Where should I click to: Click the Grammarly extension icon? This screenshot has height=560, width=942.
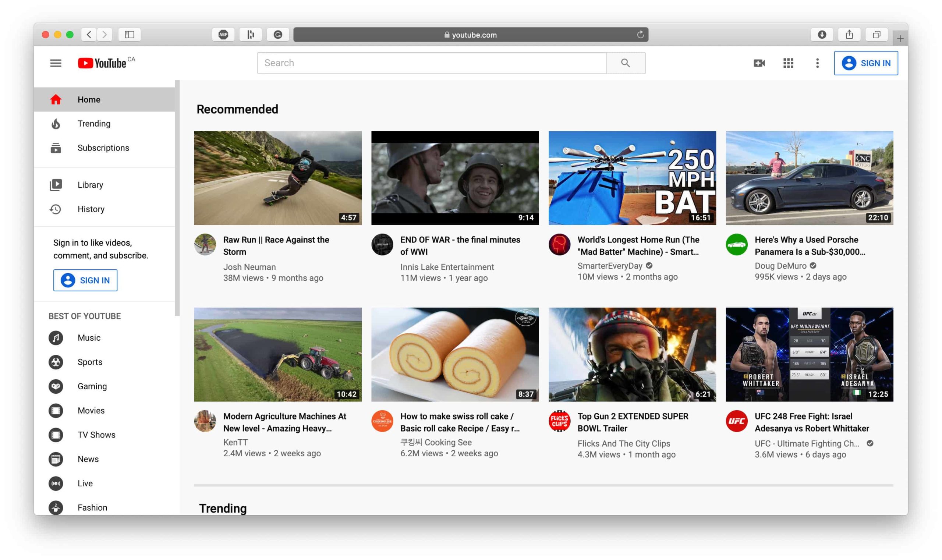pos(278,35)
